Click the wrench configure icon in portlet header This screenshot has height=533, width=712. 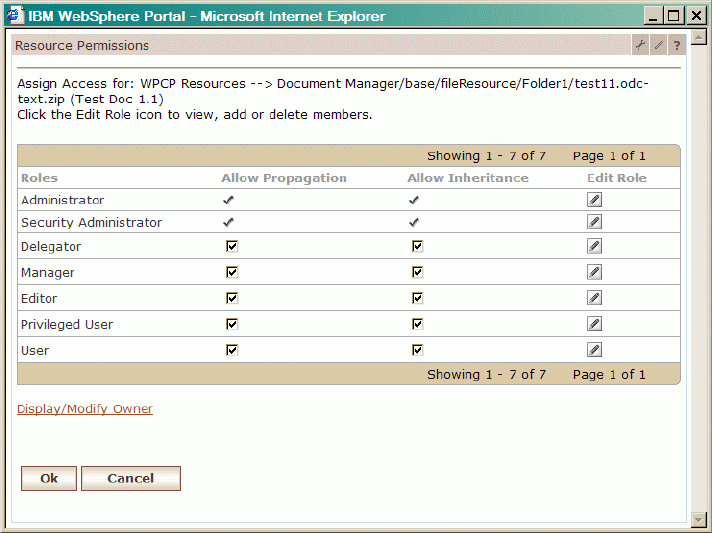click(640, 45)
